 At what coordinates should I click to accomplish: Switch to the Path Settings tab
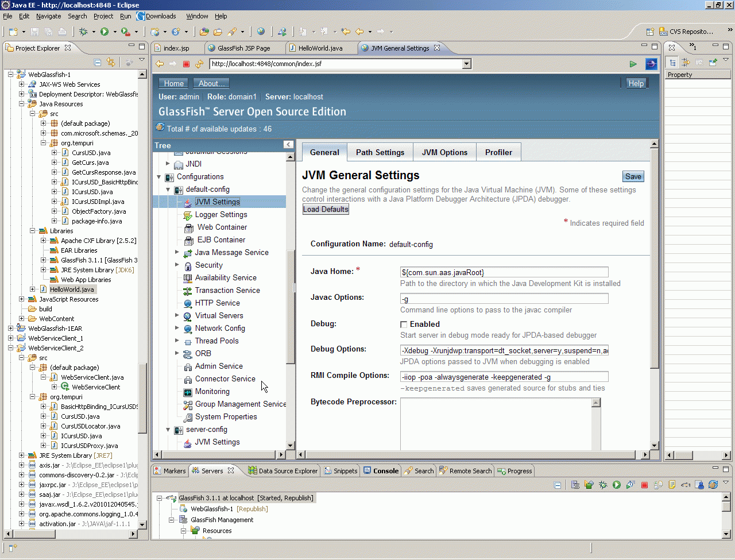click(x=380, y=152)
